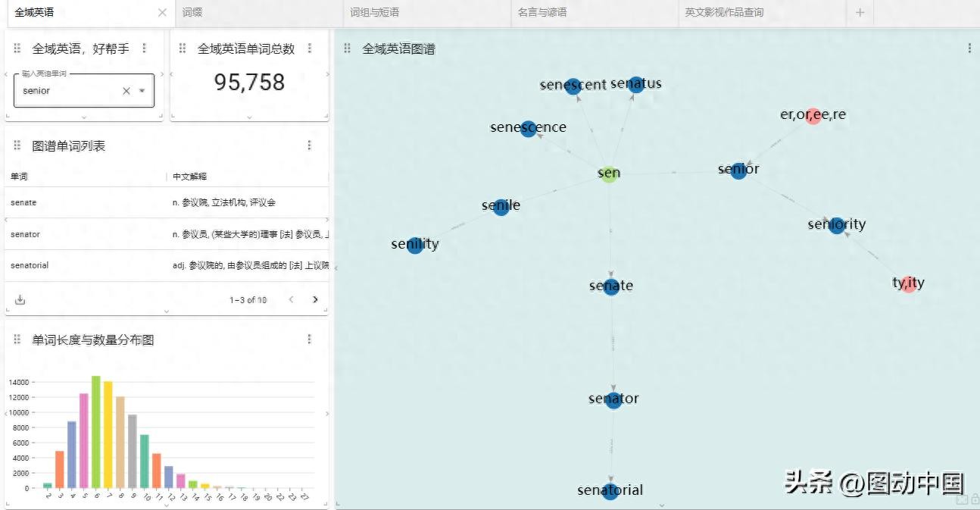Select the green sen root node
Viewport: 980px width, 510px height.
(x=609, y=174)
